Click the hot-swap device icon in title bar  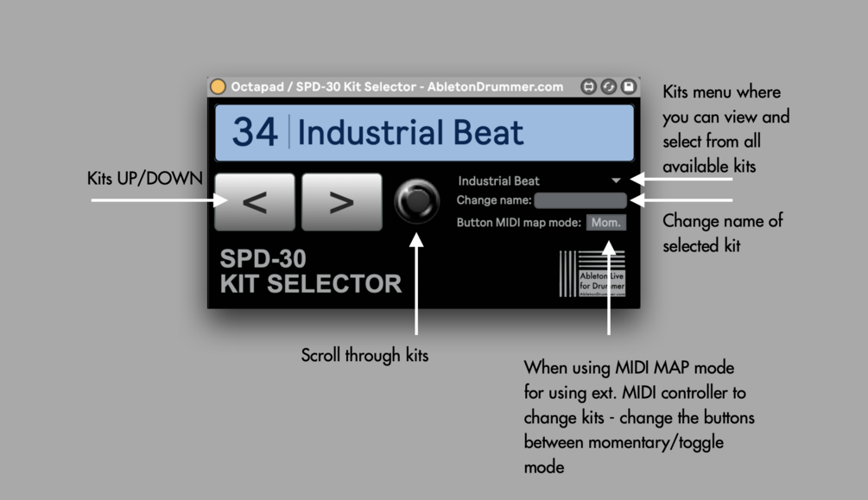[x=588, y=87]
